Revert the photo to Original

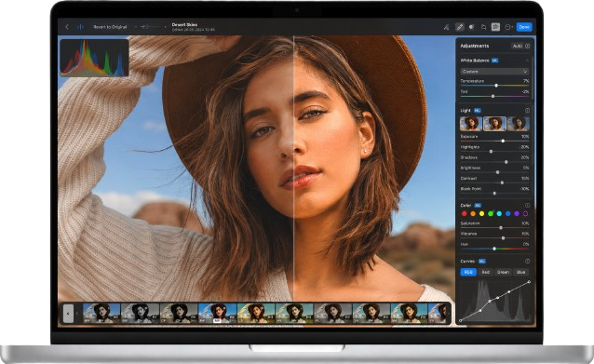(110, 27)
